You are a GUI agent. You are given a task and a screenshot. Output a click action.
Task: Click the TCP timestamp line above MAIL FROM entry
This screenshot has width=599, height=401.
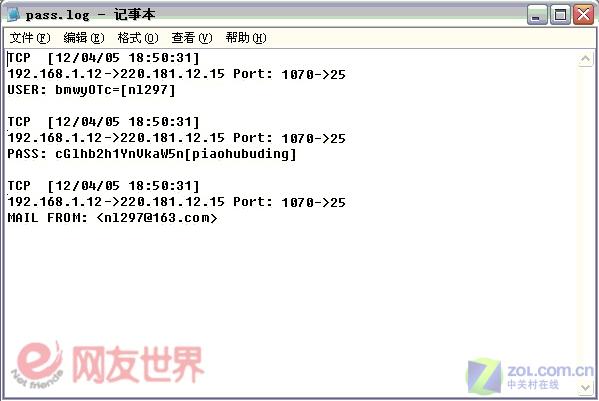tap(104, 186)
